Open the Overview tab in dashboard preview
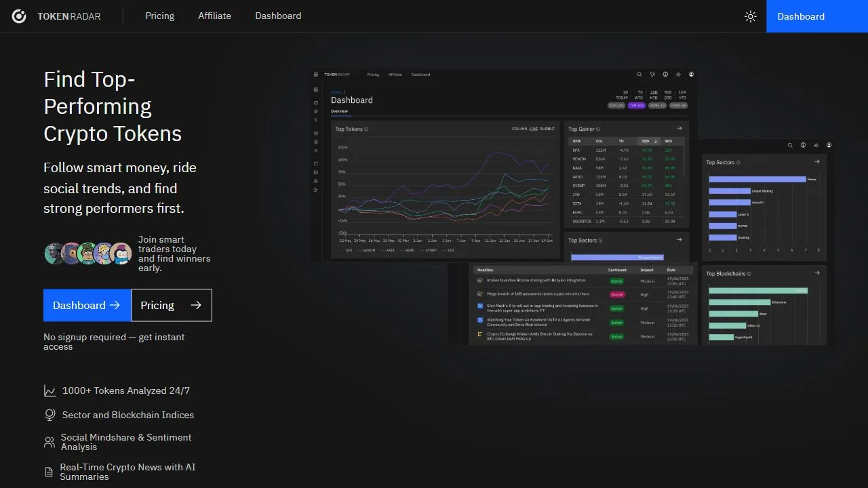This screenshot has width=868, height=488. 339,111
